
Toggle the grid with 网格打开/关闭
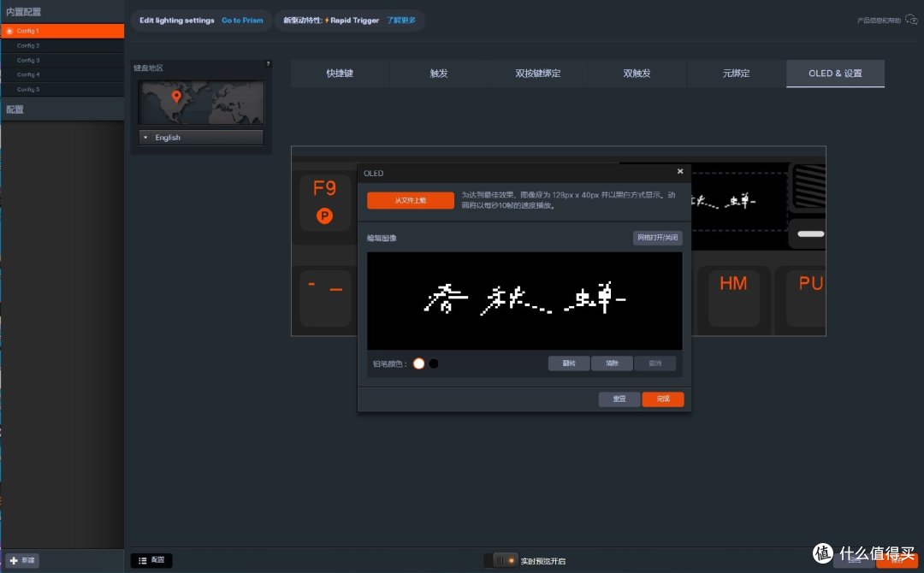click(x=657, y=238)
